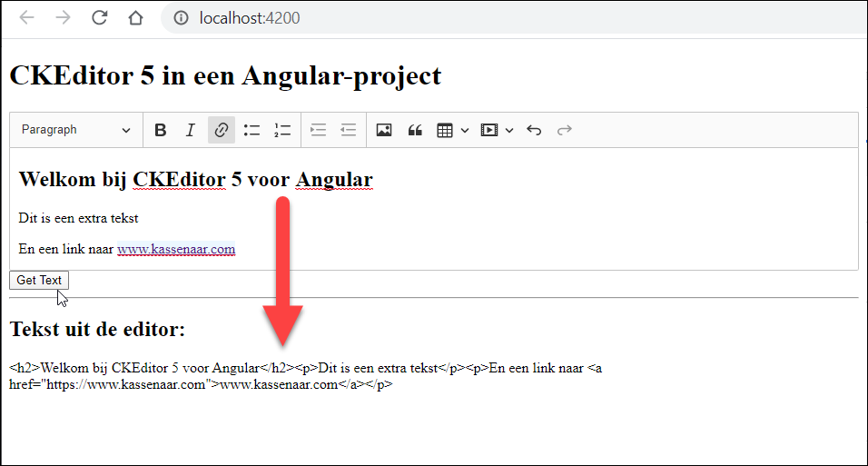Click the insert table icon

[x=445, y=130]
